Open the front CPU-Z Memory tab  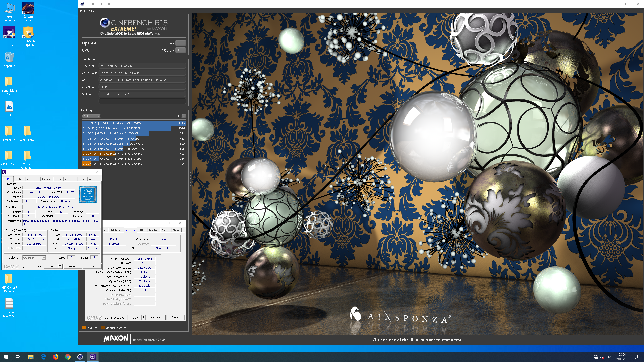47,179
